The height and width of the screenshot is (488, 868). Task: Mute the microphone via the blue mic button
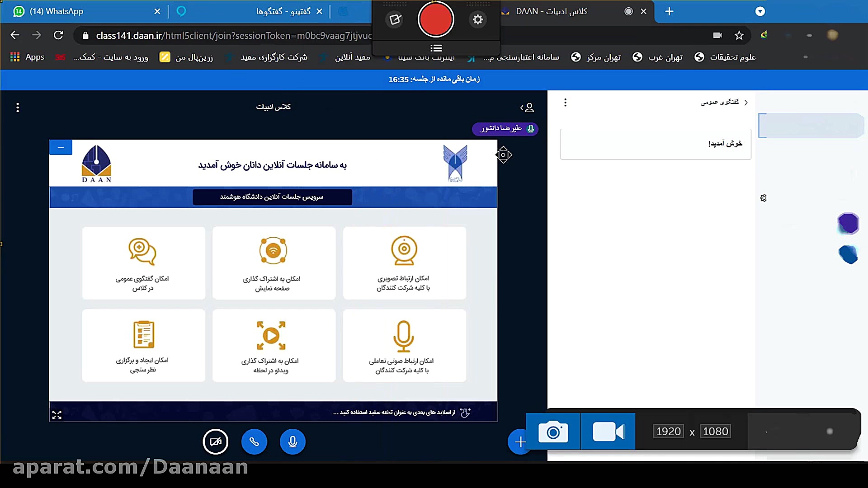coord(292,442)
